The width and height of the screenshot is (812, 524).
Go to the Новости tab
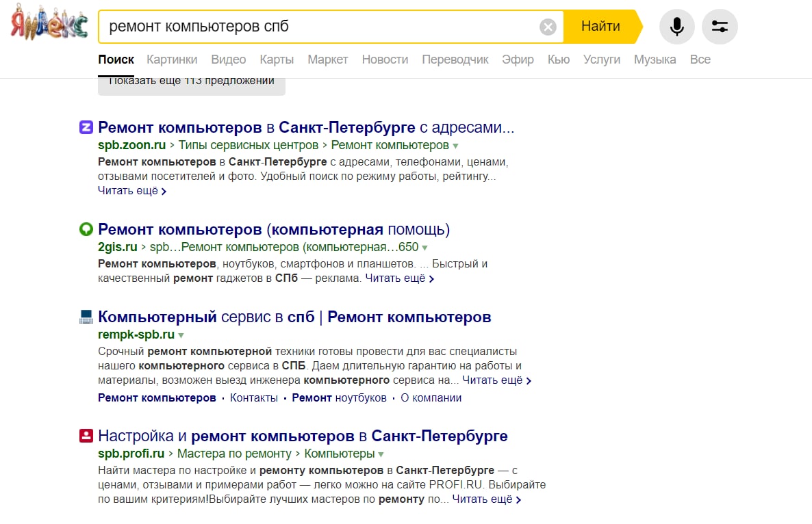click(x=385, y=60)
